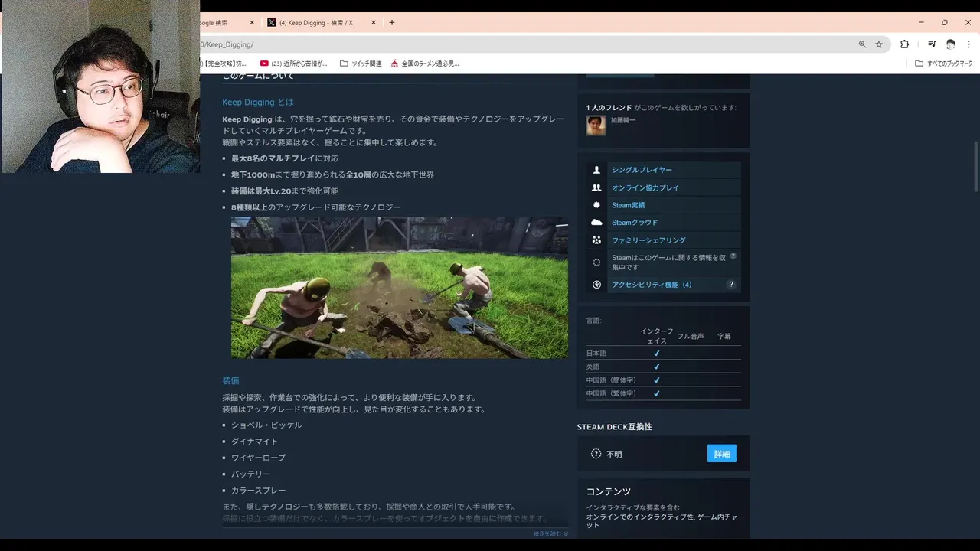Open the 【完全攻略】初 bookmark

[x=224, y=64]
